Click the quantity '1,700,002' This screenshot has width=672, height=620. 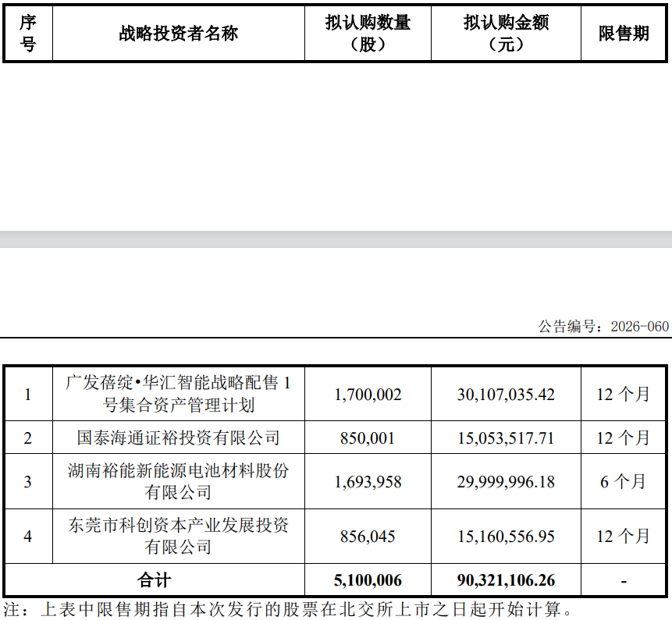coord(368,395)
